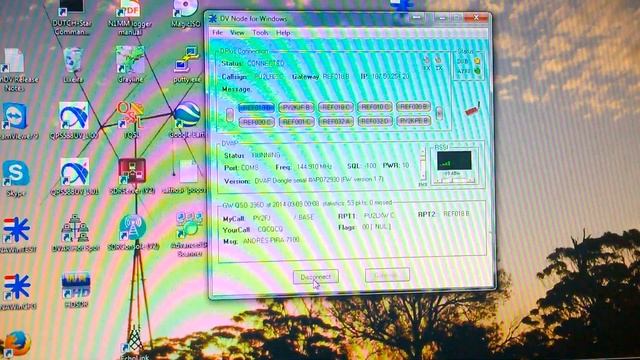Open the Recycle Bin on the desktop
The height and width of the screenshot is (360, 640).
tap(73, 65)
